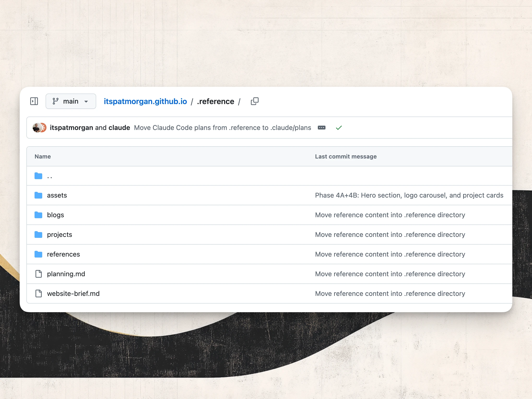The height and width of the screenshot is (399, 532).
Task: Open the website-brief.md row commit message link
Action: click(390, 294)
